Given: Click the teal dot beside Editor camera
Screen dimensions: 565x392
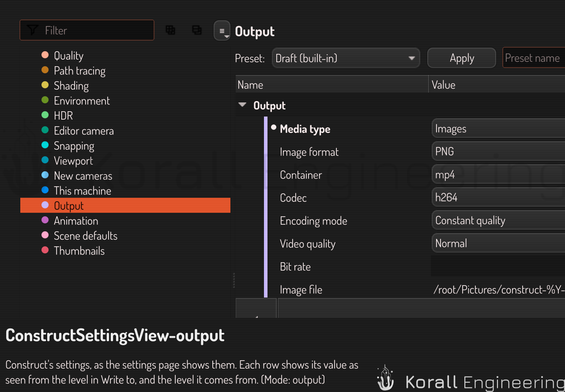Looking at the screenshot, I should (x=45, y=130).
